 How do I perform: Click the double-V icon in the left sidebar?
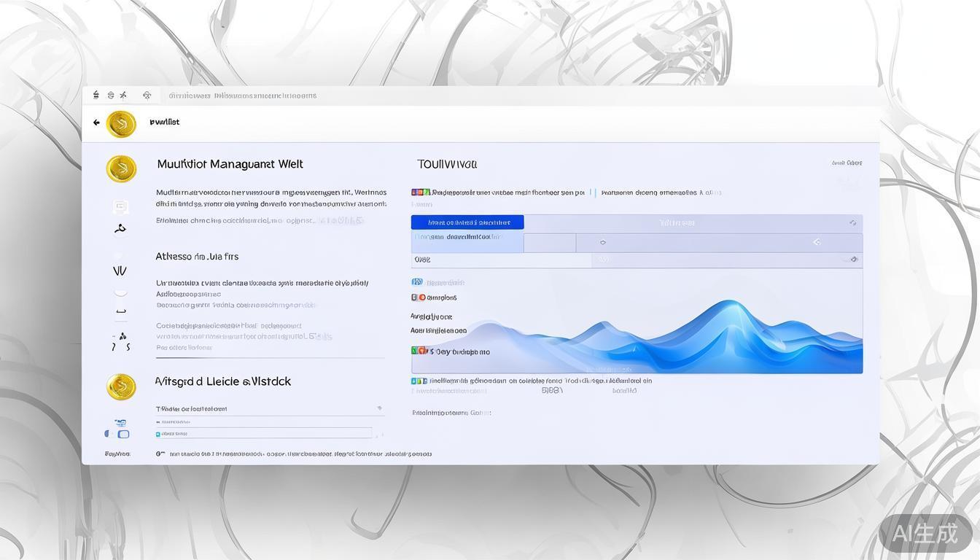pos(120,271)
